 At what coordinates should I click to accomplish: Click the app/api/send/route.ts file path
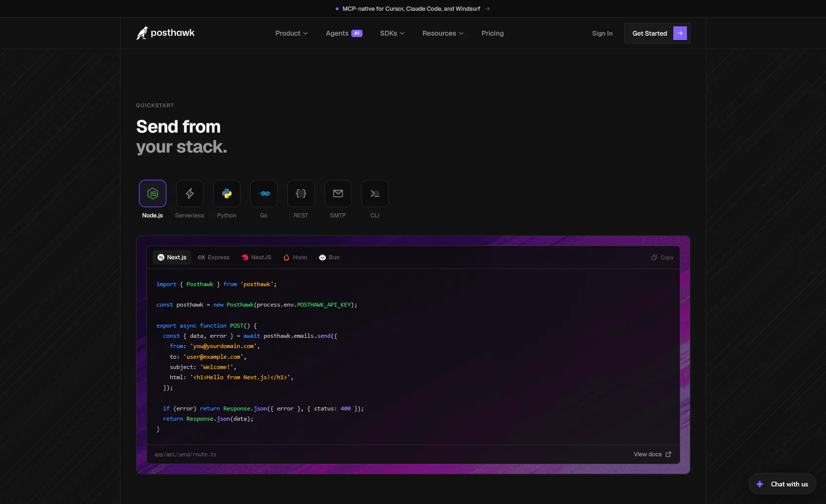click(185, 454)
